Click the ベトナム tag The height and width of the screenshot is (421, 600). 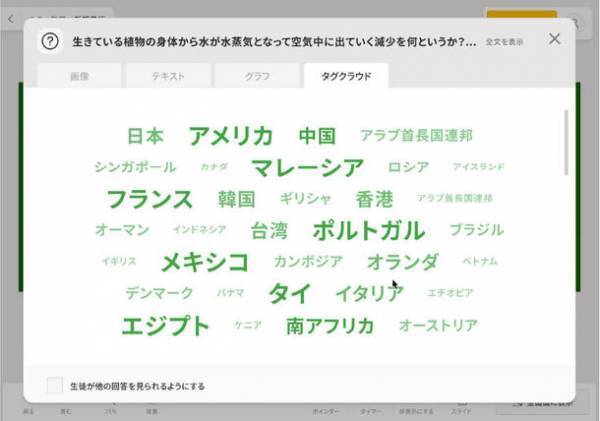(480, 261)
